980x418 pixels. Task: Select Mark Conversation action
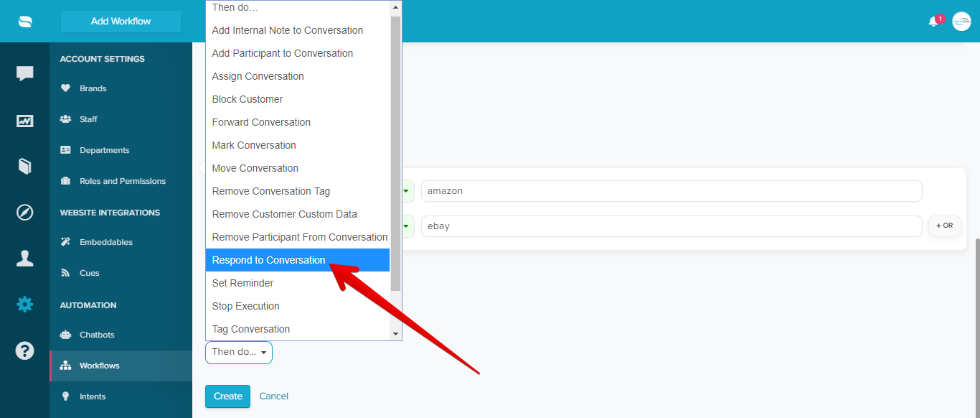(x=298, y=145)
